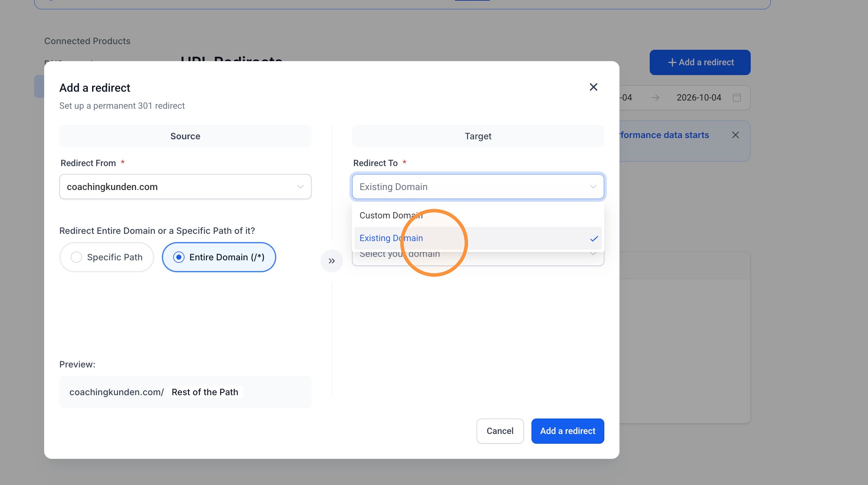Click Cancel in the redirect dialog
The image size is (868, 485).
pos(500,431)
